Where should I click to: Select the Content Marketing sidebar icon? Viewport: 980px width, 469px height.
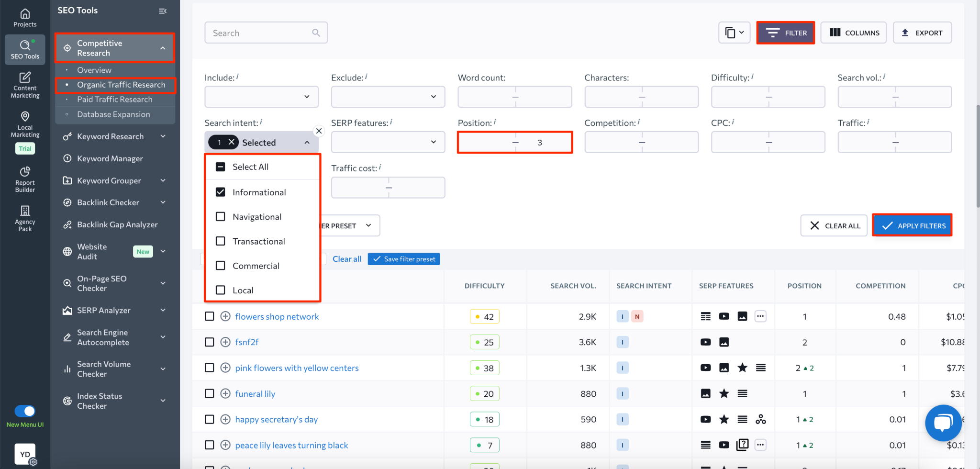click(x=24, y=85)
